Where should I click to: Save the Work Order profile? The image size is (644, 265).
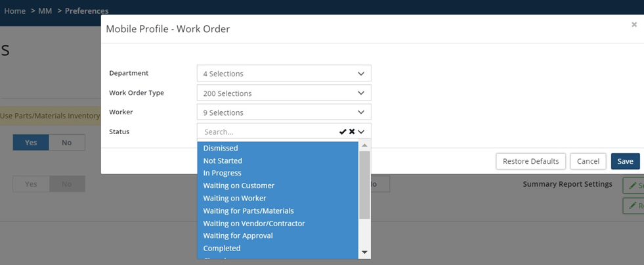(x=625, y=161)
